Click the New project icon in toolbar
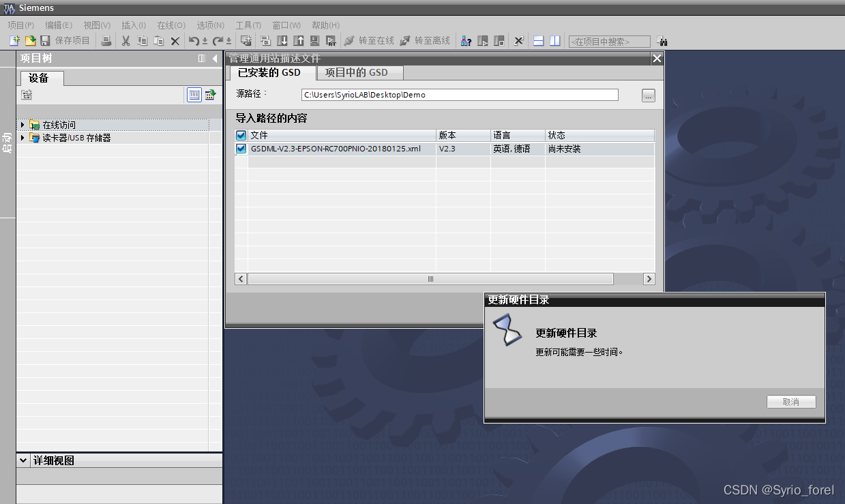This screenshot has width=845, height=504. tap(14, 41)
